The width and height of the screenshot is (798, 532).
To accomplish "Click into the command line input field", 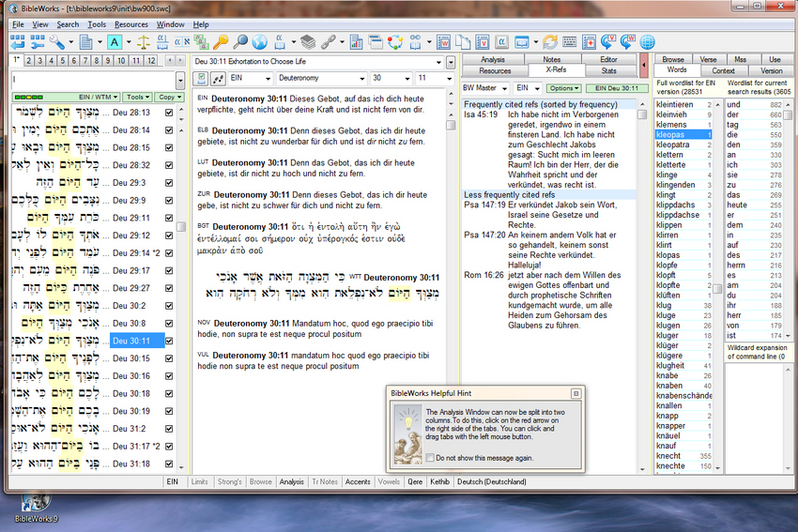I will (94, 81).
